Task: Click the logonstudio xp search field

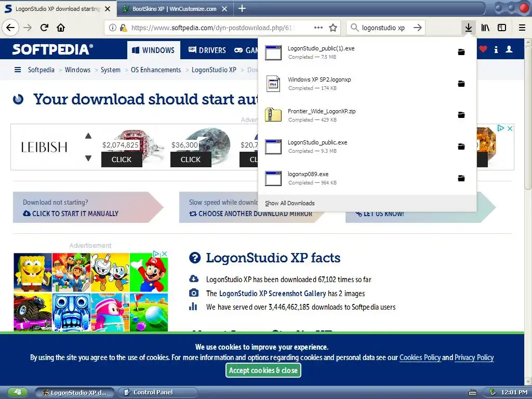Action: coord(383,28)
